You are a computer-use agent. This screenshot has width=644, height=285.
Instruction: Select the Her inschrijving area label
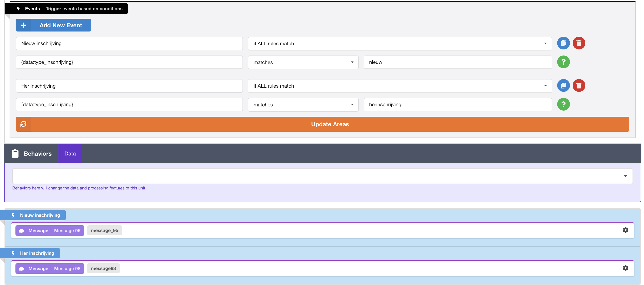pos(30,253)
